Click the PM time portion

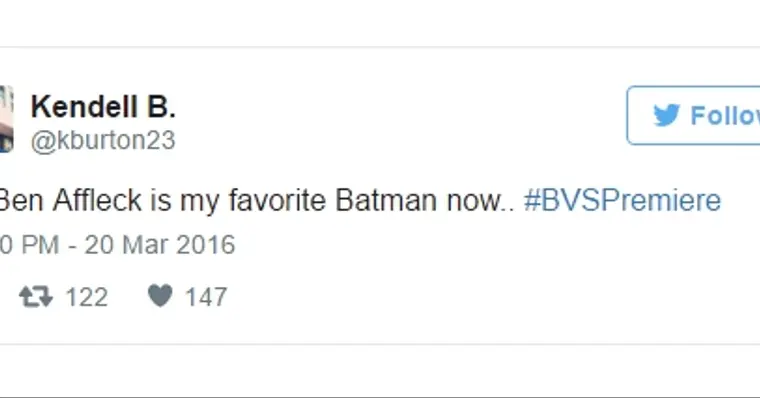pyautogui.click(x=40, y=244)
